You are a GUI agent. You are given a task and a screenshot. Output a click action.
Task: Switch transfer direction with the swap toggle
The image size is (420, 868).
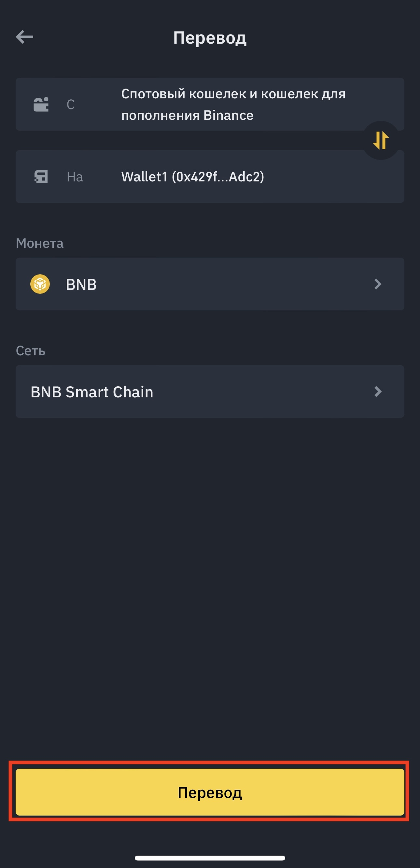(381, 141)
